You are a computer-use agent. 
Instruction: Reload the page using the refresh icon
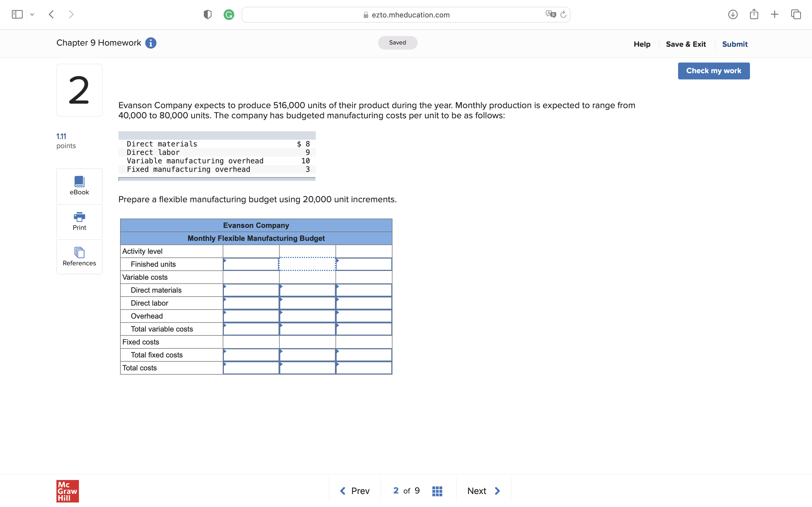click(x=563, y=14)
